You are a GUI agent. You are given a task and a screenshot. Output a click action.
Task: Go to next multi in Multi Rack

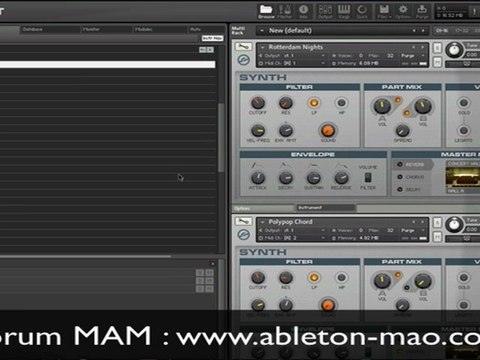(x=423, y=31)
